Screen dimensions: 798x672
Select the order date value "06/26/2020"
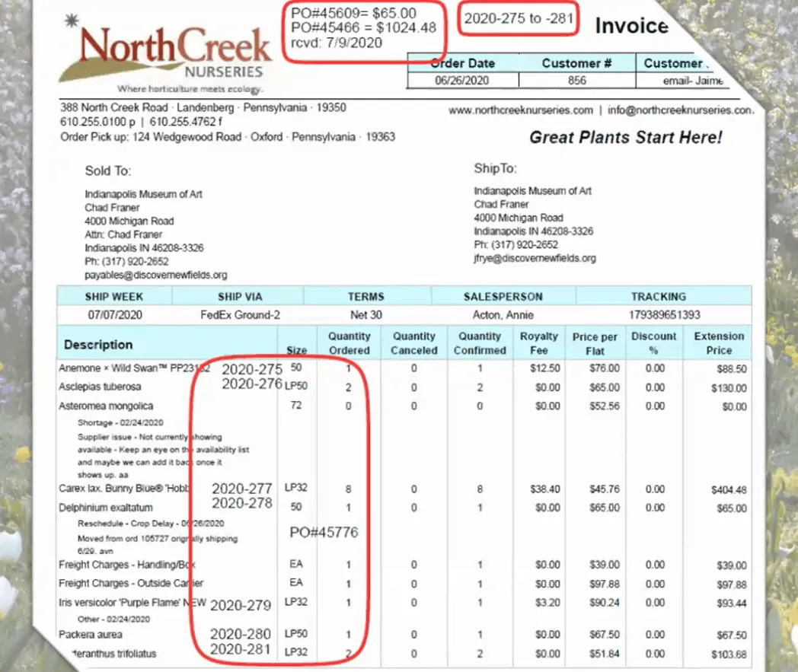(x=461, y=81)
